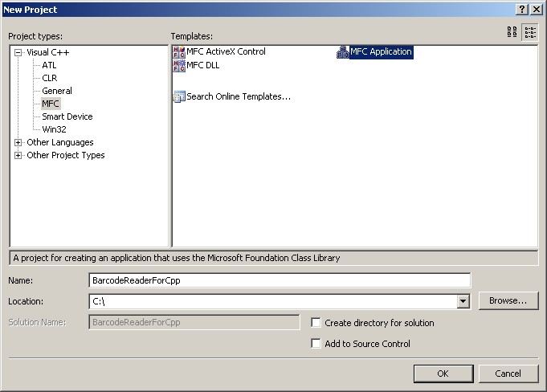Image resolution: width=547 pixels, height=392 pixels.
Task: Select the MFC DLL template icon
Action: tap(179, 66)
